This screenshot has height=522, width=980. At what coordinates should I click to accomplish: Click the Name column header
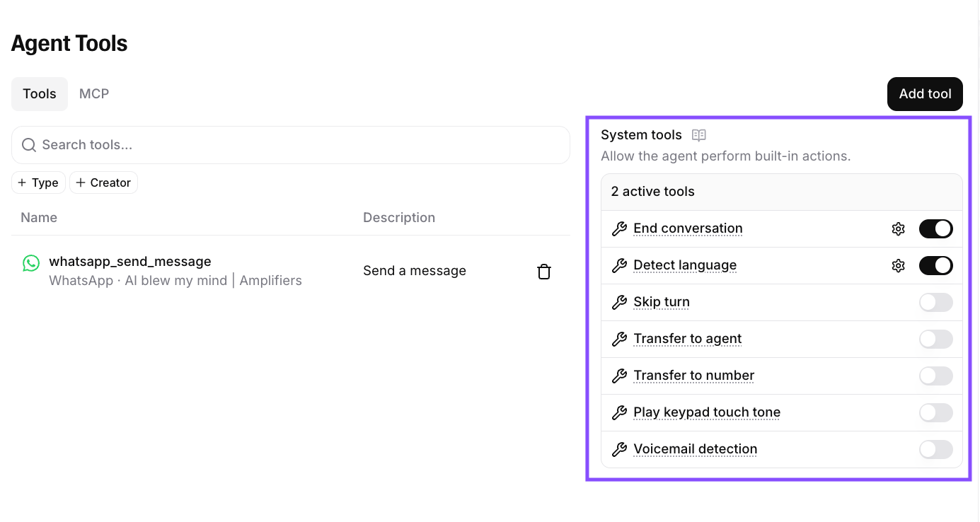[39, 218]
